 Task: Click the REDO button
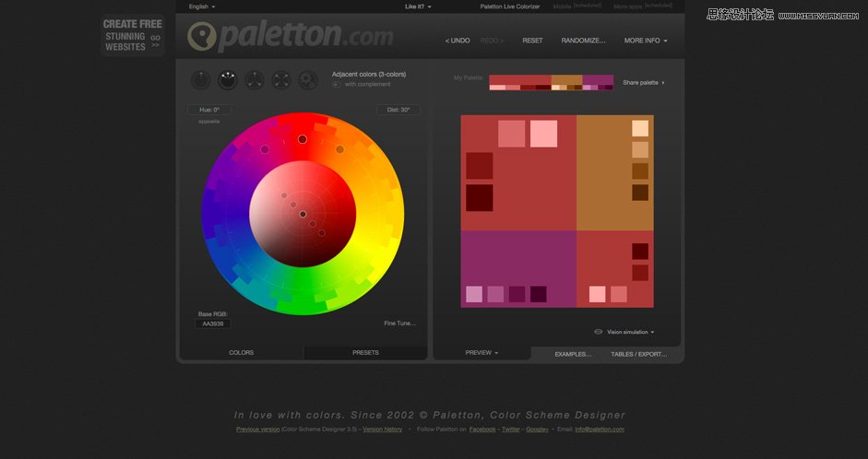click(492, 41)
